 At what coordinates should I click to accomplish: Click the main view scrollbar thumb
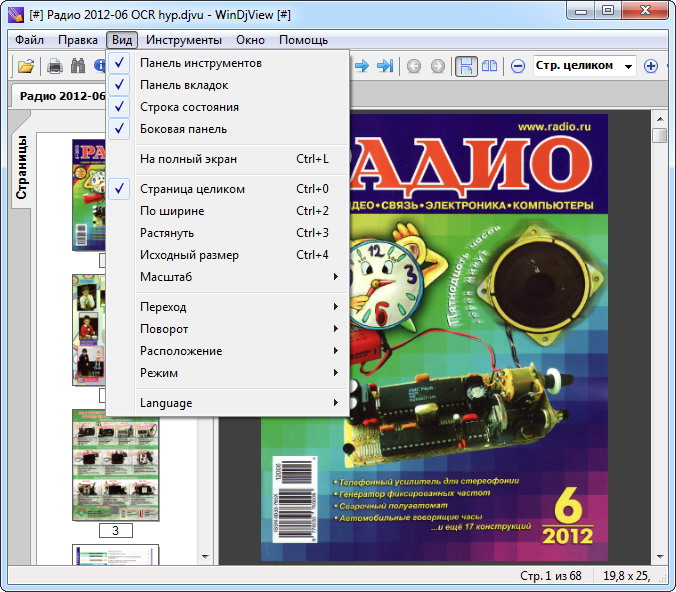[660, 135]
